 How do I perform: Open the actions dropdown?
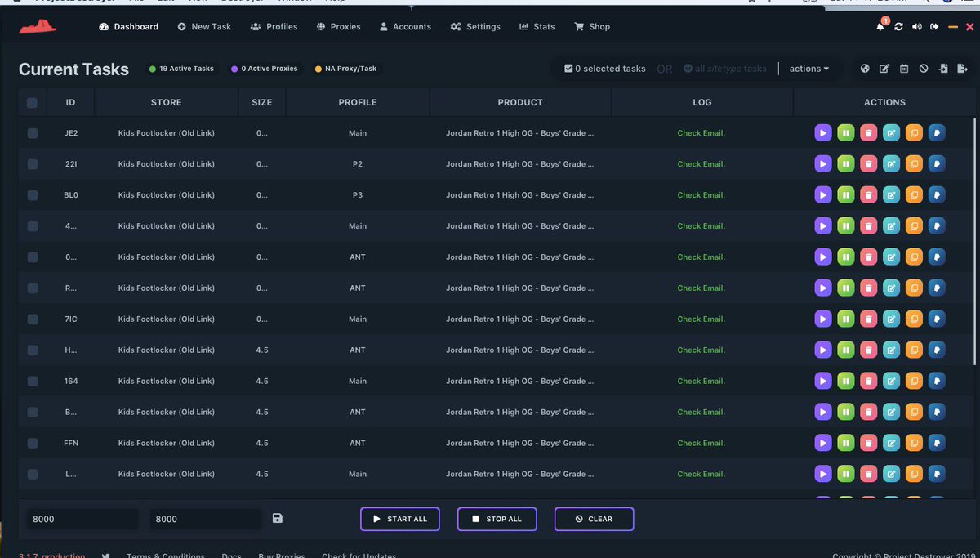[808, 69]
